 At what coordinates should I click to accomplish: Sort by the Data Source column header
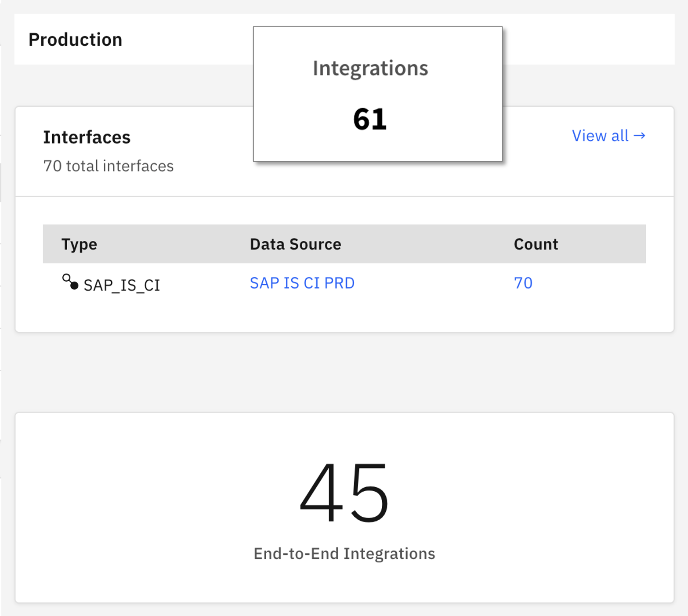click(x=295, y=244)
